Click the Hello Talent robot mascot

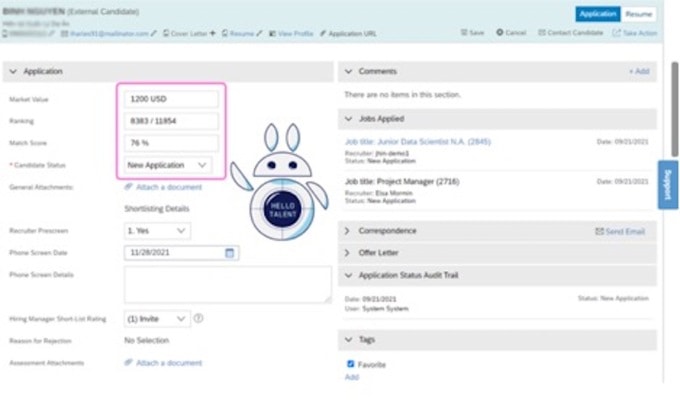281,182
